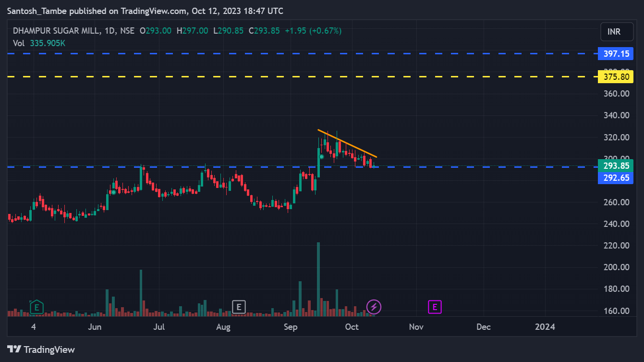Click the purple E earnings marker near November
Viewport: 644px width, 362px height.
pos(435,307)
